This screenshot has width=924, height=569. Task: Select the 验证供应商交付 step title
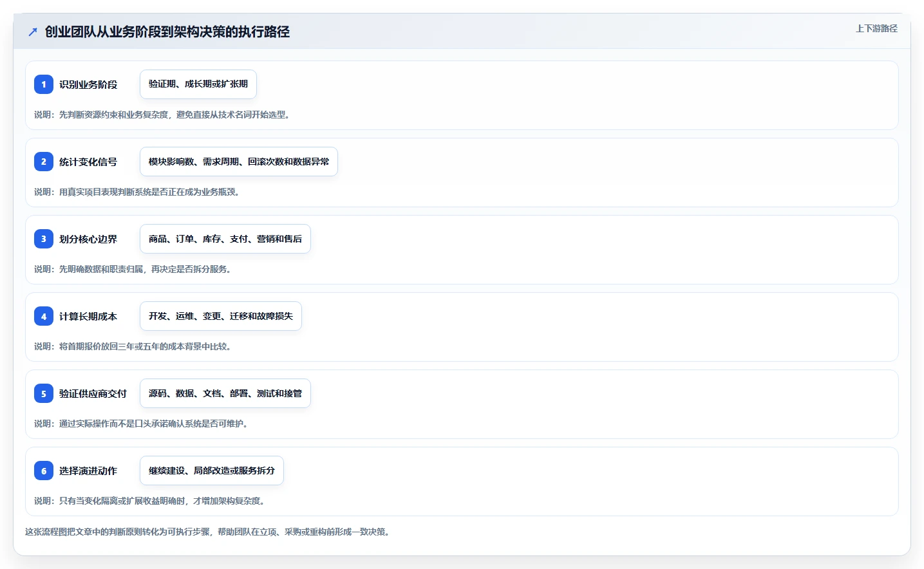(x=93, y=393)
